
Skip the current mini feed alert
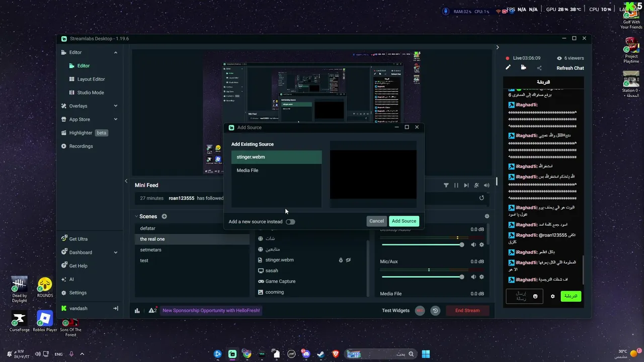coord(466,186)
